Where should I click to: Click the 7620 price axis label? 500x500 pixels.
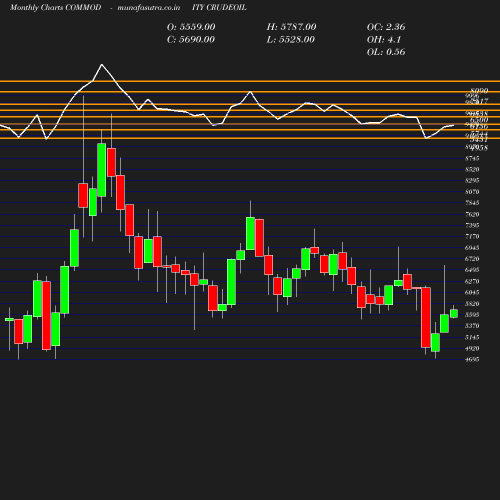point(472,214)
